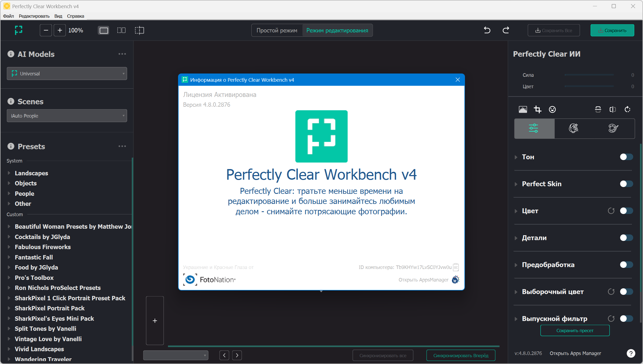Select the crop tool icon
Image resolution: width=643 pixels, height=364 pixels.
(537, 109)
